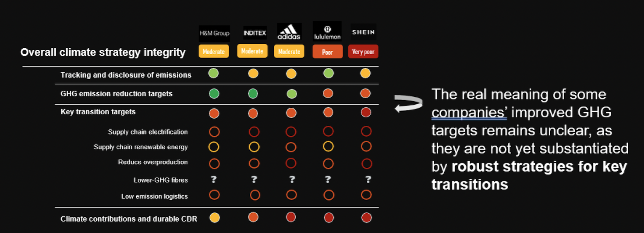
Task: Click lululemon Low emission logistics circle
Action: pos(329,195)
